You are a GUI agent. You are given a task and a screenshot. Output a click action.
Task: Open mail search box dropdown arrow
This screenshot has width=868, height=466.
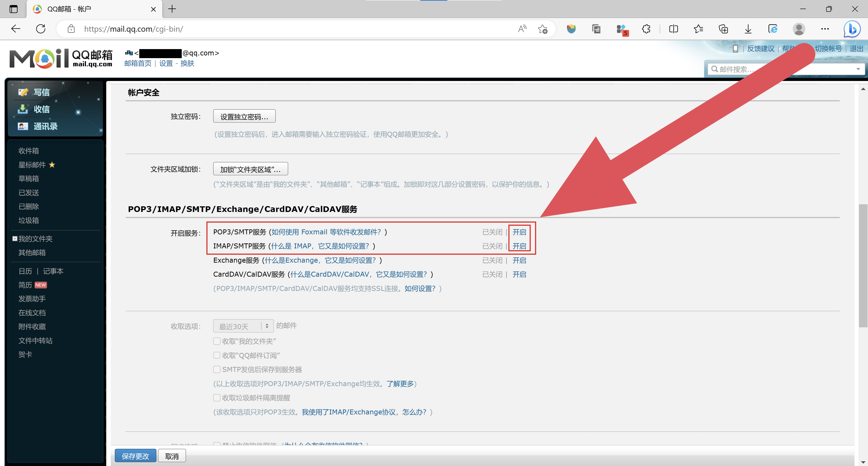pyautogui.click(x=858, y=69)
